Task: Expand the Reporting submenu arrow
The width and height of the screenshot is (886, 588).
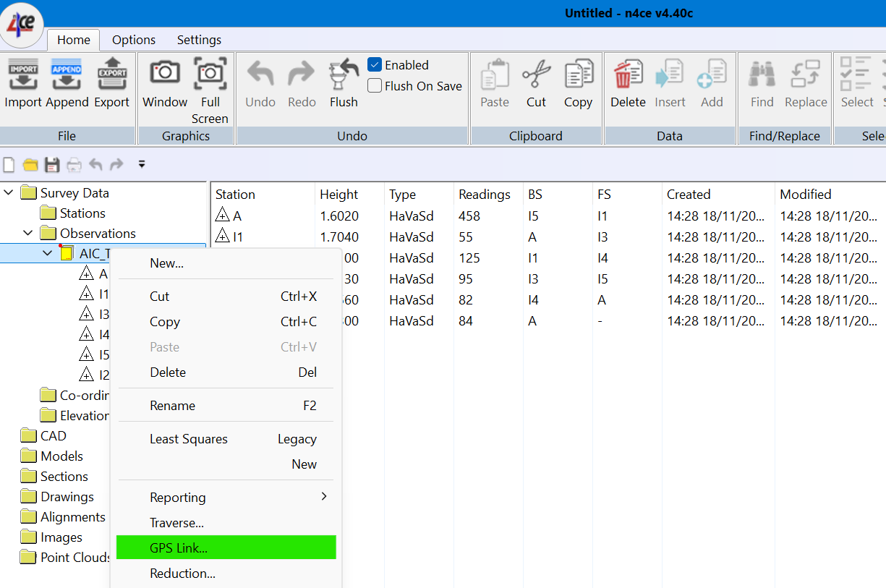Action: (324, 496)
